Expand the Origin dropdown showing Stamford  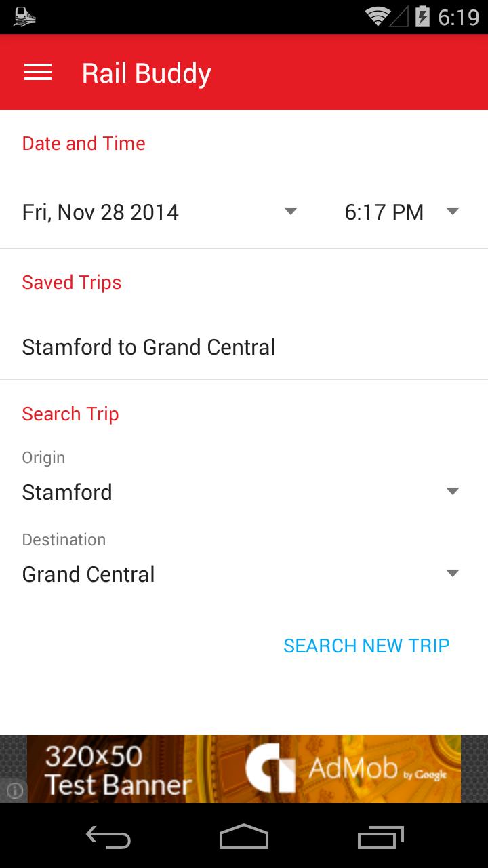pos(241,492)
